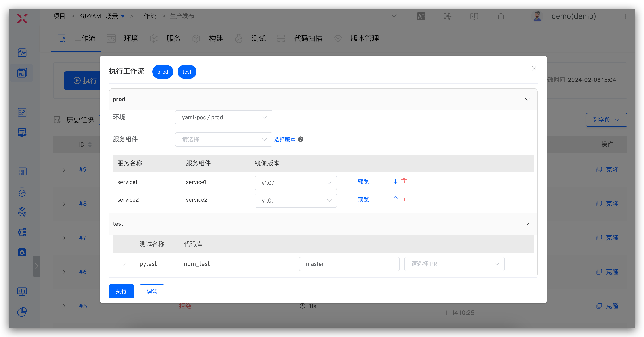This screenshot has height=337, width=644.
Task: Toggle the prod stage pill
Action: coord(163,72)
